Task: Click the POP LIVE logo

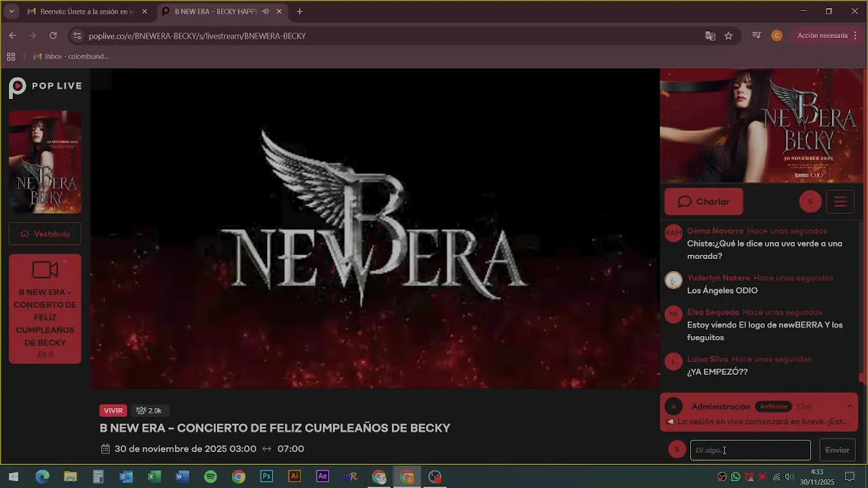Action: (45, 86)
